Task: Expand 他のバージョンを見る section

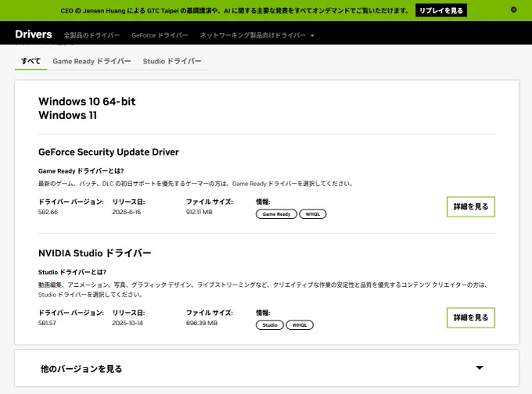Action: 267,368
